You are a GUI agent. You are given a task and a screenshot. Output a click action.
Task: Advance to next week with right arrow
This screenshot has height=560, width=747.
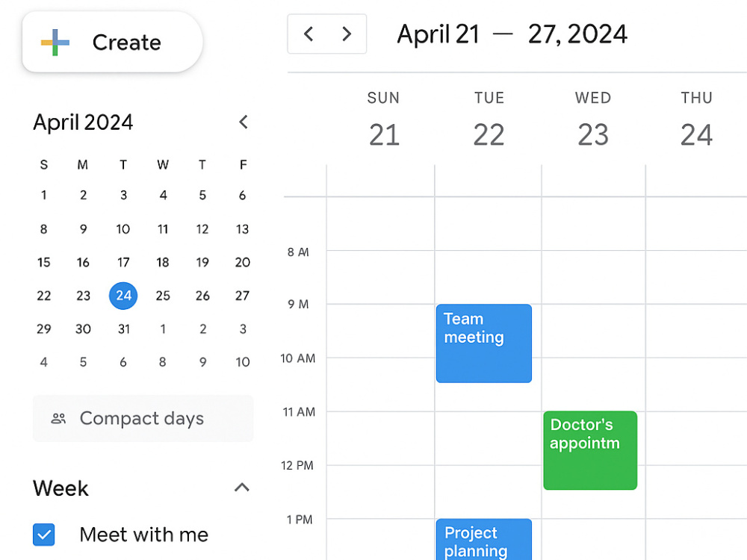click(347, 34)
